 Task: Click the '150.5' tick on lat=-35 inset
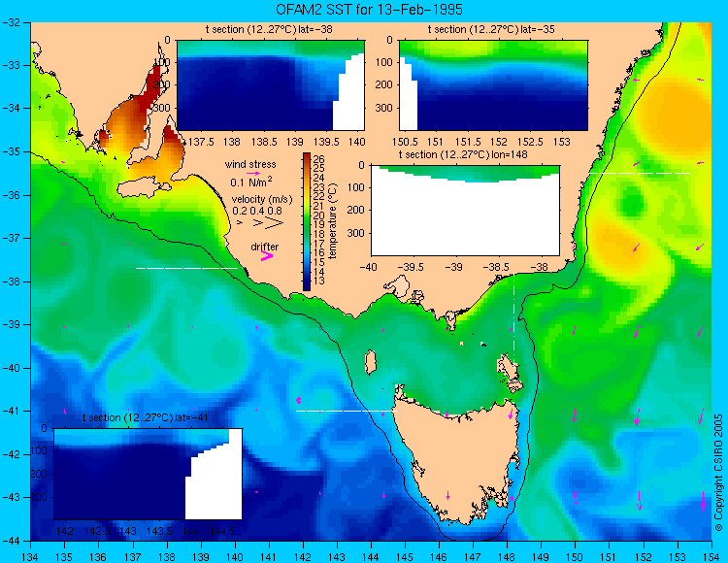(x=405, y=142)
